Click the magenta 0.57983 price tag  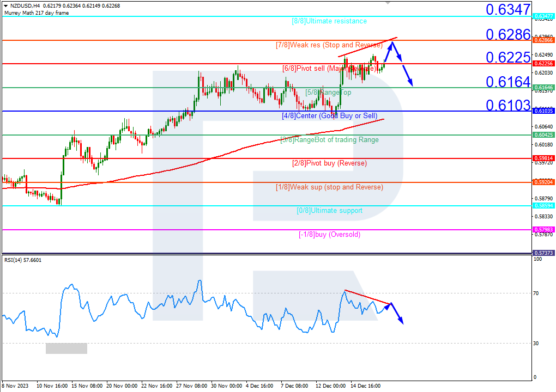543,230
